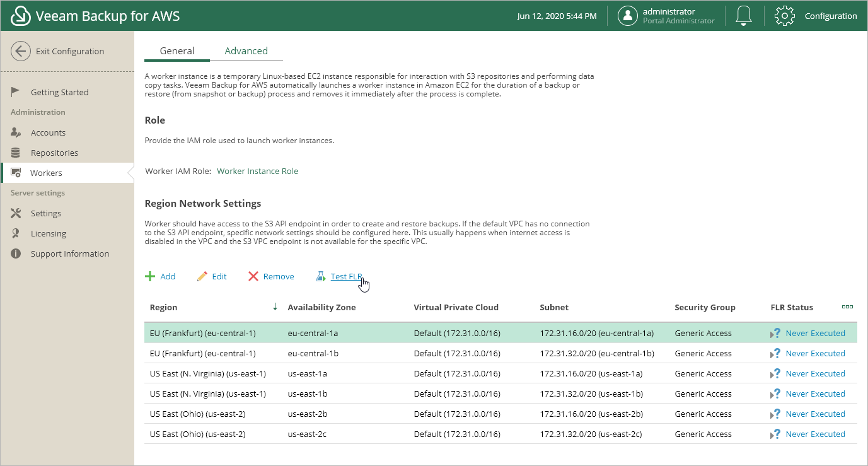Click subnet 172.31.16.0/20 (us-east-2b) cell
The width and height of the screenshot is (868, 466).
[591, 414]
